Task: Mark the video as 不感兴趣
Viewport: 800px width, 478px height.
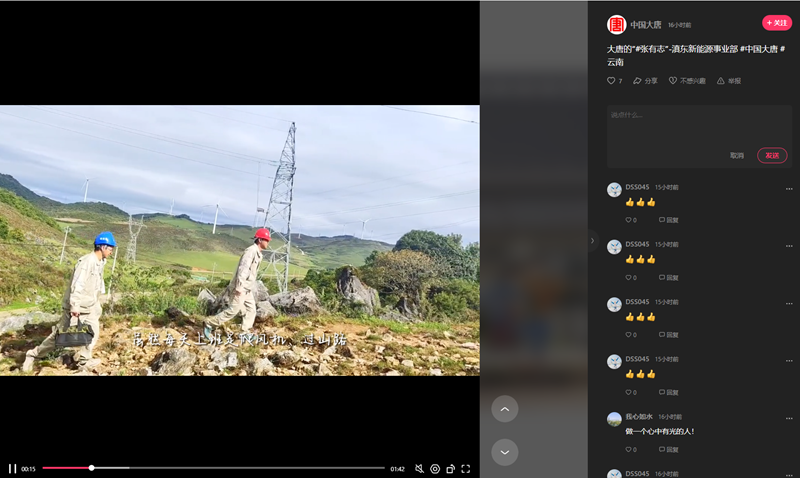Action: coord(687,81)
